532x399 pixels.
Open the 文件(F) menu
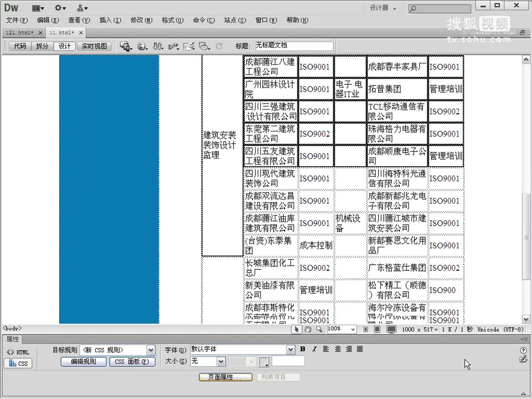tap(17, 20)
